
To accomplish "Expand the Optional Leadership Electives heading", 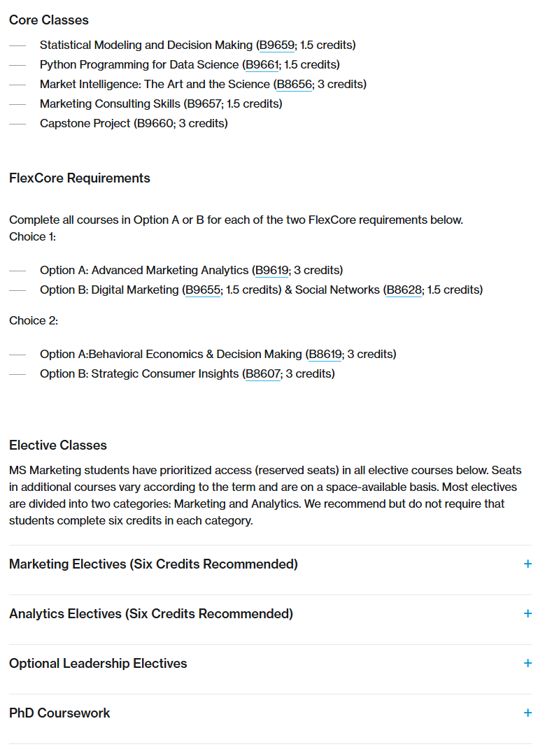I will point(98,664).
